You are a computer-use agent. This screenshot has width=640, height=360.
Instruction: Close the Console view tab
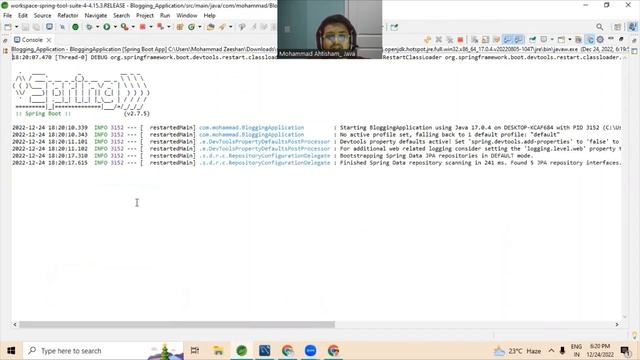49,40
